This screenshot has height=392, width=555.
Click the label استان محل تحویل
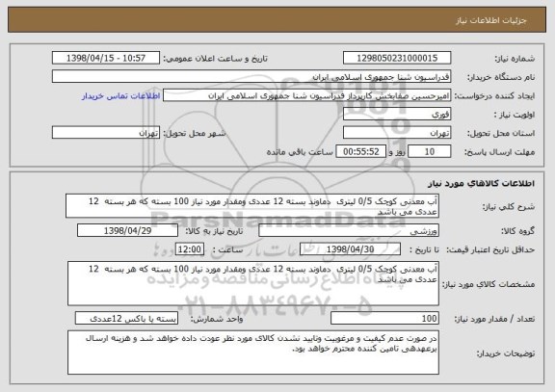501,133
